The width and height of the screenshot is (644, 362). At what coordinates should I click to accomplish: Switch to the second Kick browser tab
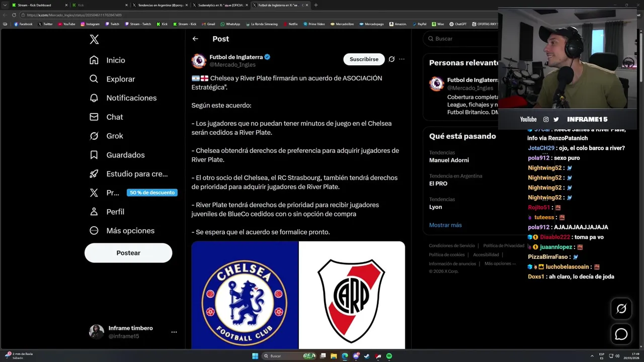click(x=100, y=5)
